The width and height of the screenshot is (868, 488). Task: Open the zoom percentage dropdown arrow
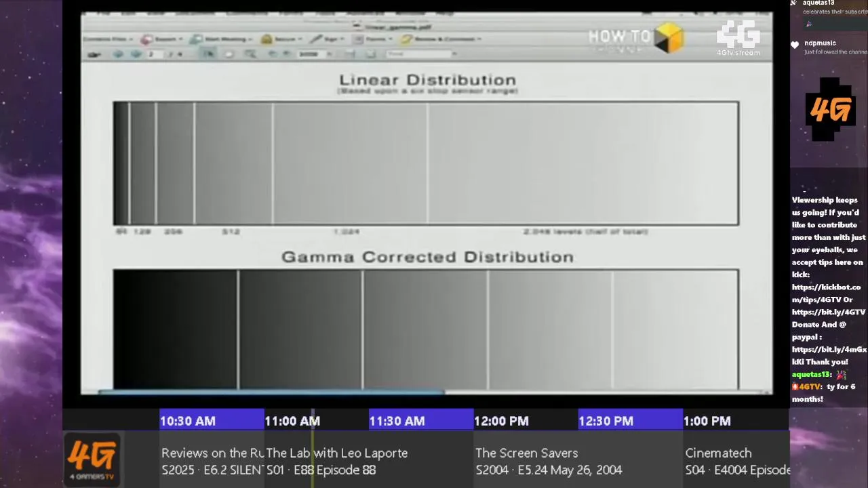(330, 54)
